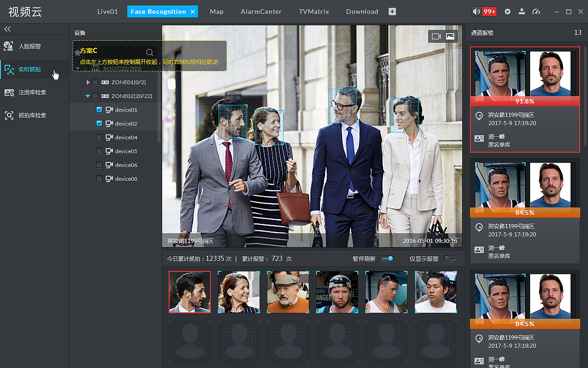
Task: Switch to the Map tab
Action: 217,11
